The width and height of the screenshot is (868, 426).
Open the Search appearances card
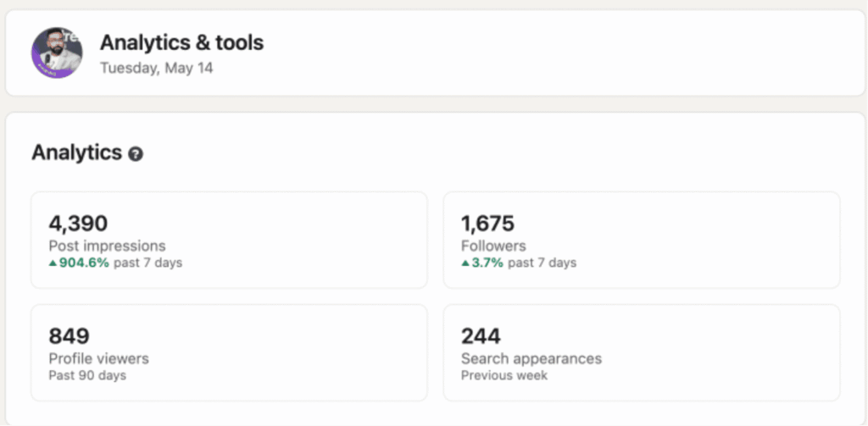pos(641,352)
